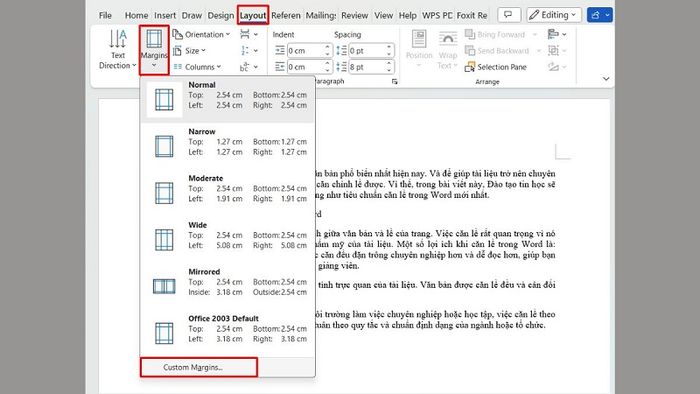Expand the Bring Forward dropdown arrow
This screenshot has width=700, height=394.
[535, 34]
